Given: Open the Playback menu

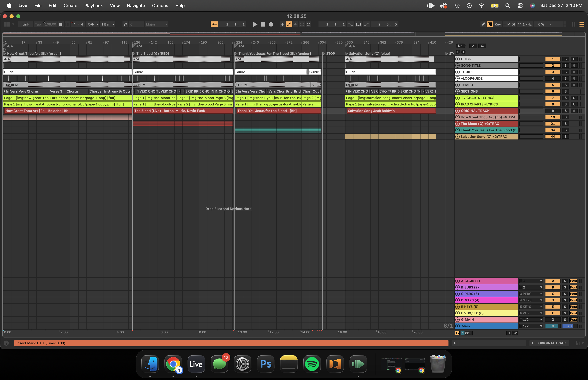Looking at the screenshot, I should click(94, 5).
